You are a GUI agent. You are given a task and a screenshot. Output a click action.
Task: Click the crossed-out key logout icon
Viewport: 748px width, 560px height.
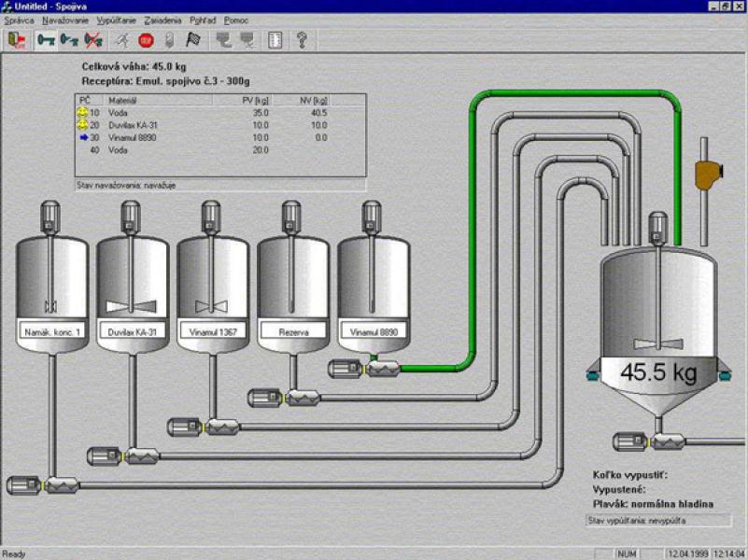[x=93, y=40]
